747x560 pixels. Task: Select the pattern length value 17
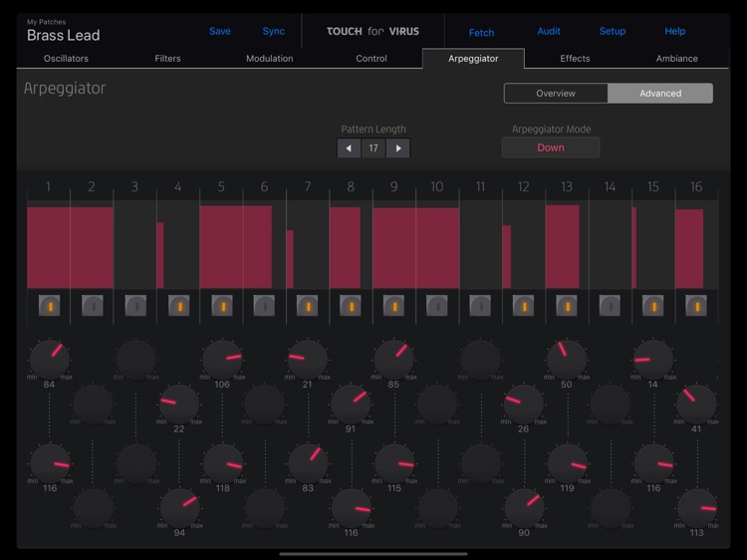pyautogui.click(x=373, y=148)
